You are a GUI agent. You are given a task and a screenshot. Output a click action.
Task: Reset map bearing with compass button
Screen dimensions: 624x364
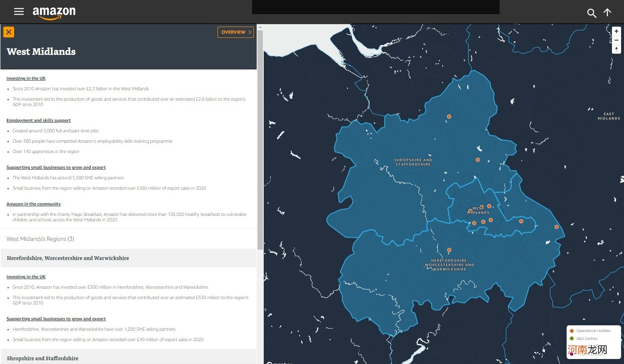tap(617, 49)
